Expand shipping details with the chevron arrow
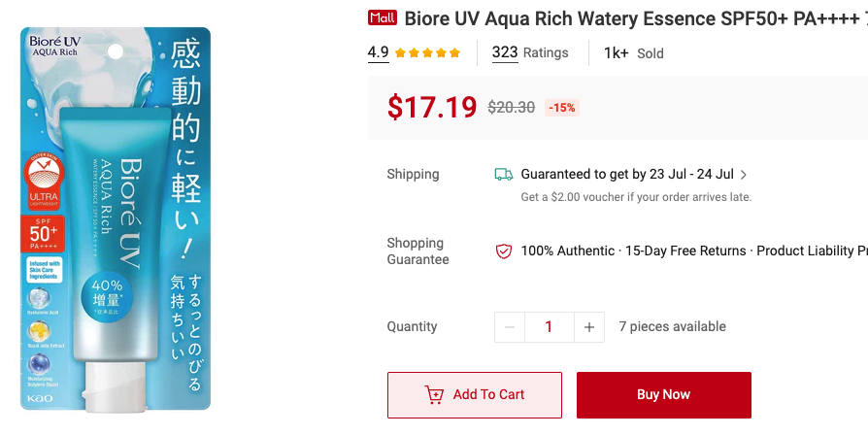The width and height of the screenshot is (868, 435). point(744,175)
